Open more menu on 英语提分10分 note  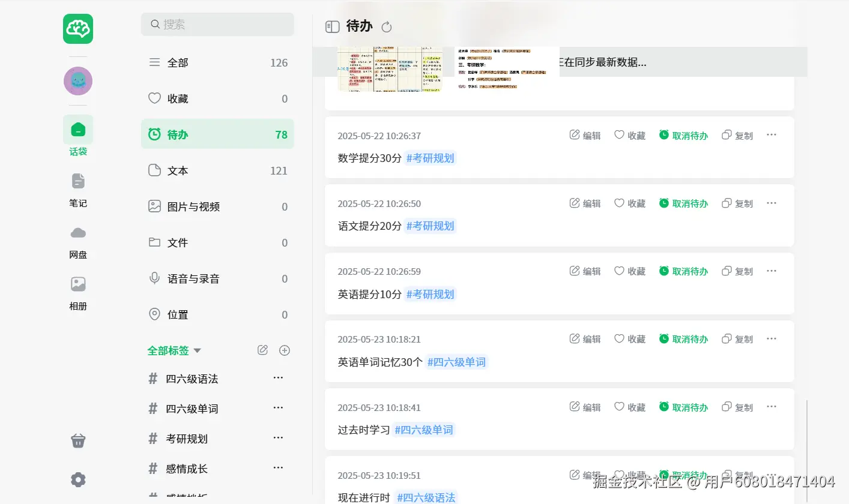(772, 271)
